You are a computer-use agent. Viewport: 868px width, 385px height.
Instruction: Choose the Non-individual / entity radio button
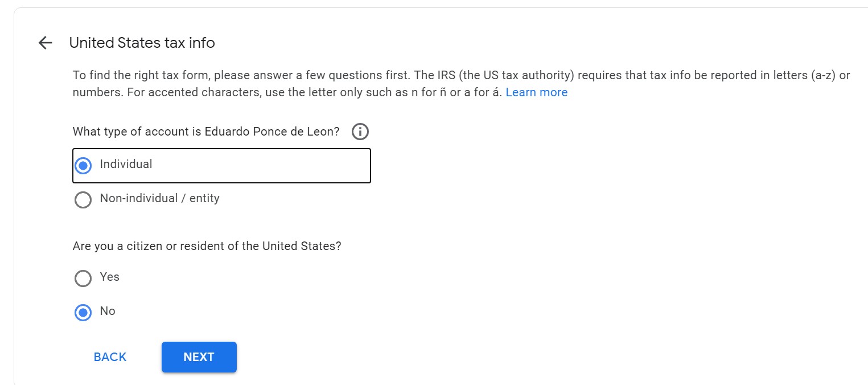(x=83, y=200)
